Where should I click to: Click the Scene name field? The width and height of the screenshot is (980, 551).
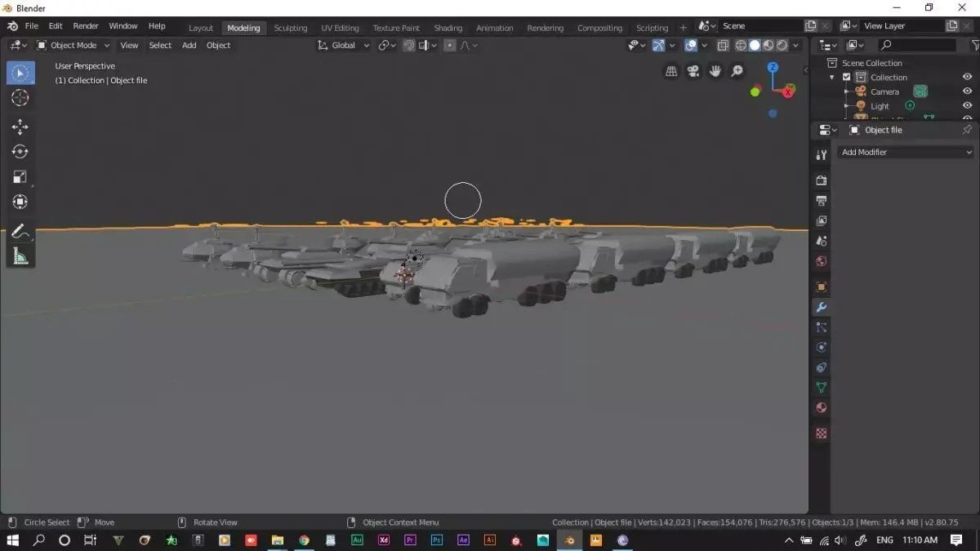tap(761, 26)
